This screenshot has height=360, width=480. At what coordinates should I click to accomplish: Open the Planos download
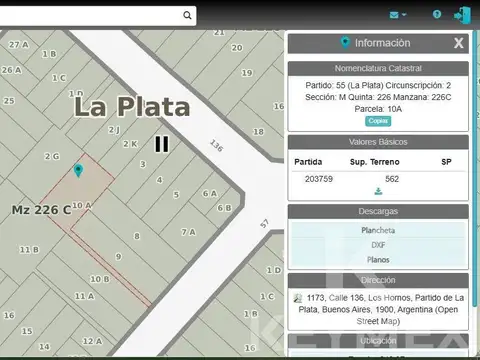(x=378, y=260)
